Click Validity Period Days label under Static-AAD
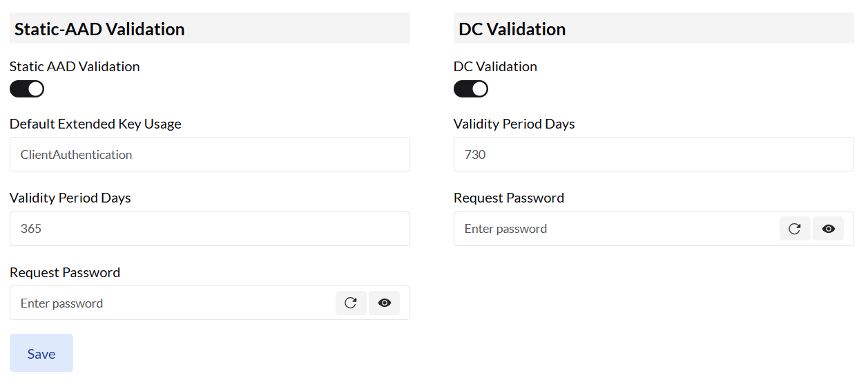This screenshot has width=868, height=385. click(x=70, y=198)
